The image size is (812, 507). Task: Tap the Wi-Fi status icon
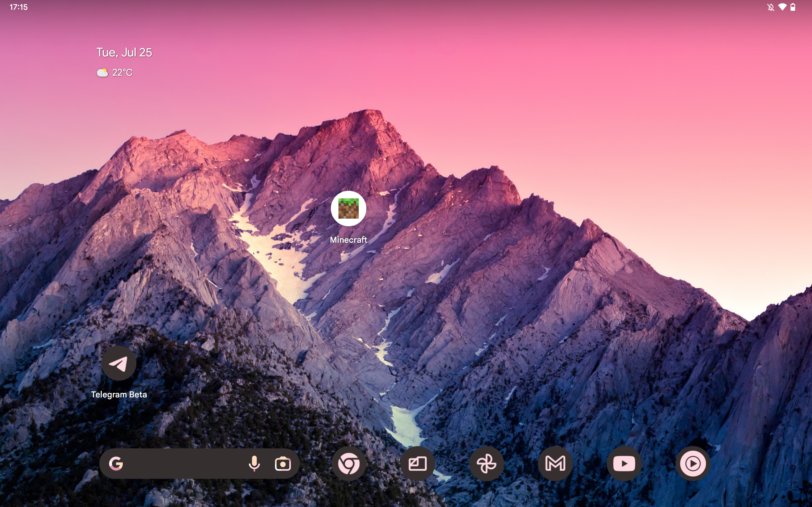782,7
